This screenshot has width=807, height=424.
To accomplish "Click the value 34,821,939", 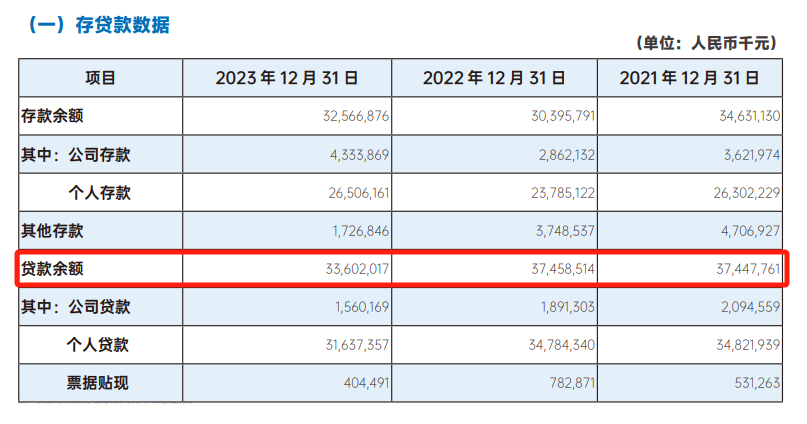I will pos(748,345).
